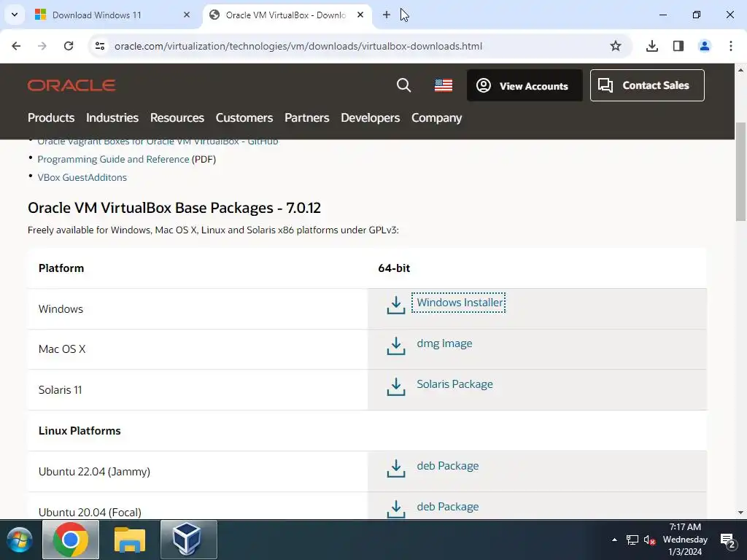Viewport: 747px width, 560px height.
Task: Open the Partners menu
Action: click(x=307, y=117)
